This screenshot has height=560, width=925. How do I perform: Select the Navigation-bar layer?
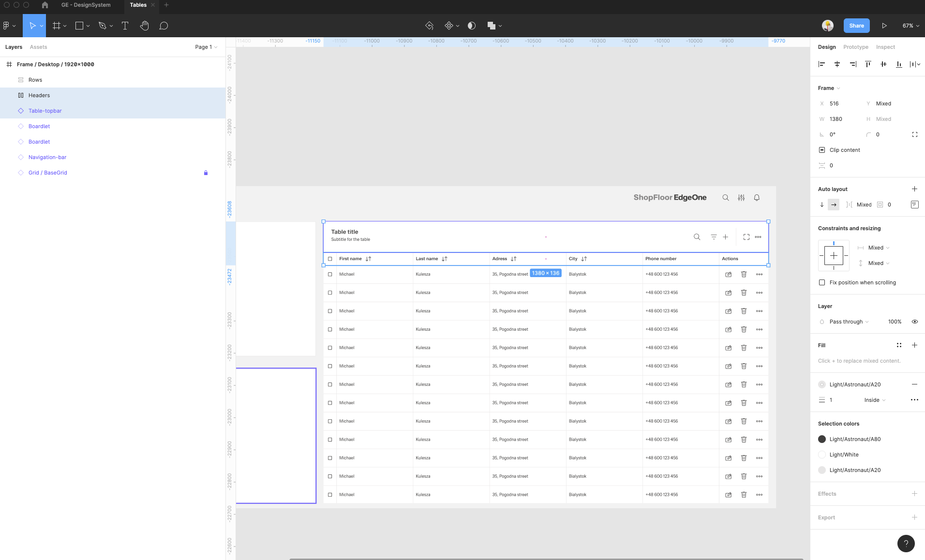pyautogui.click(x=47, y=157)
